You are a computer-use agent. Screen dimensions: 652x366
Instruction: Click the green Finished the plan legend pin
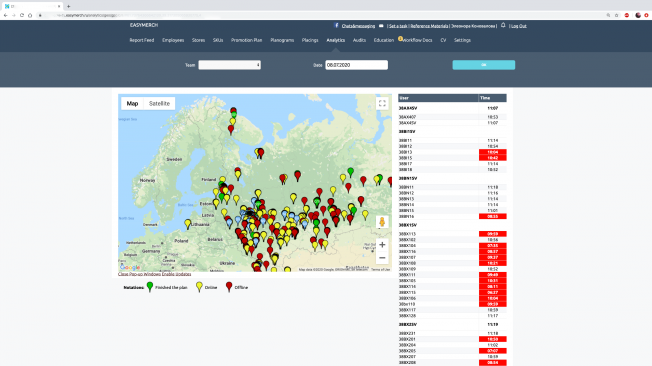click(x=150, y=287)
